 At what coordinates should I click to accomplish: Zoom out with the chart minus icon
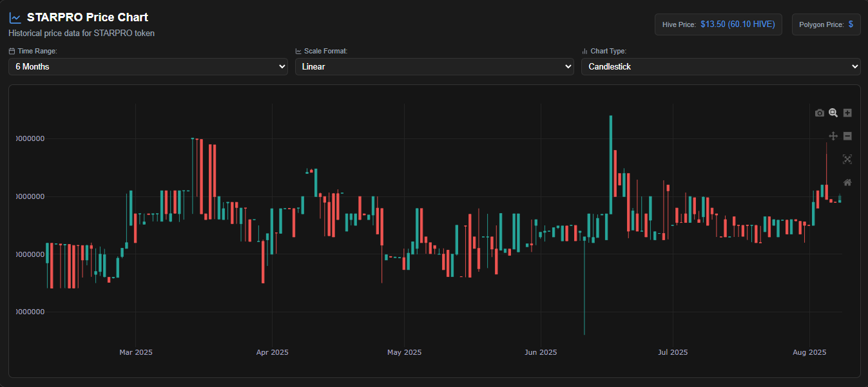(847, 136)
